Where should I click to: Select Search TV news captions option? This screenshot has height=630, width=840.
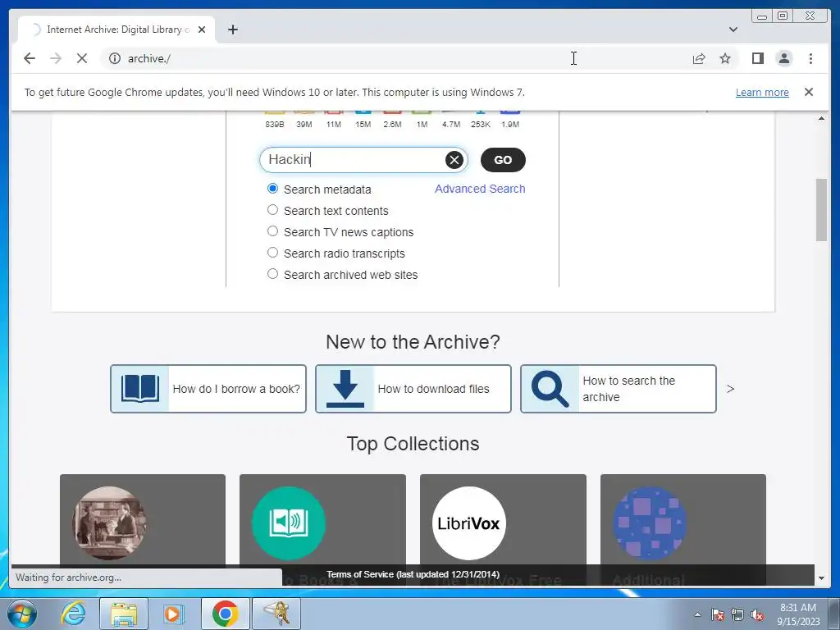(x=272, y=231)
